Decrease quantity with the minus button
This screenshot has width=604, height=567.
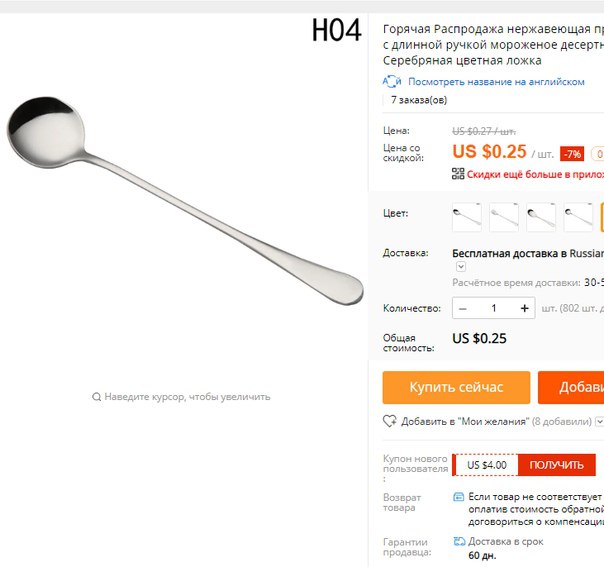click(463, 308)
